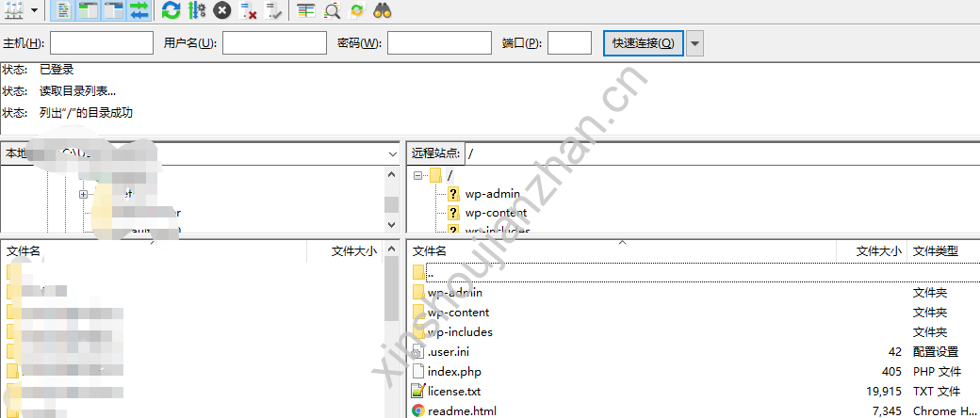Focus the password (密码) input field
This screenshot has height=418, width=980.
439,43
